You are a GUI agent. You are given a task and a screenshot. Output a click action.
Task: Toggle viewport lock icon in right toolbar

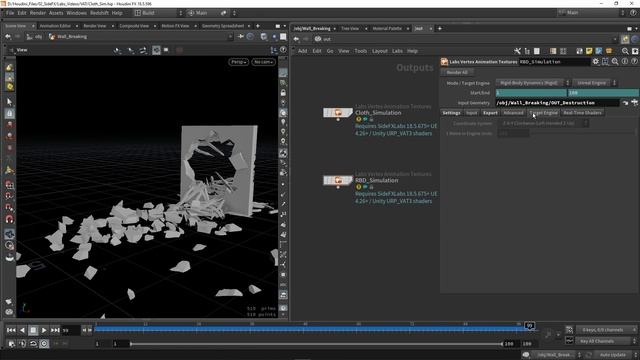[x=283, y=93]
